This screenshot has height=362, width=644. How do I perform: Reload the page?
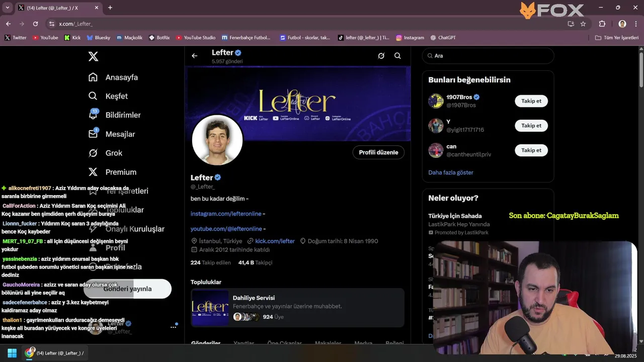(x=35, y=24)
